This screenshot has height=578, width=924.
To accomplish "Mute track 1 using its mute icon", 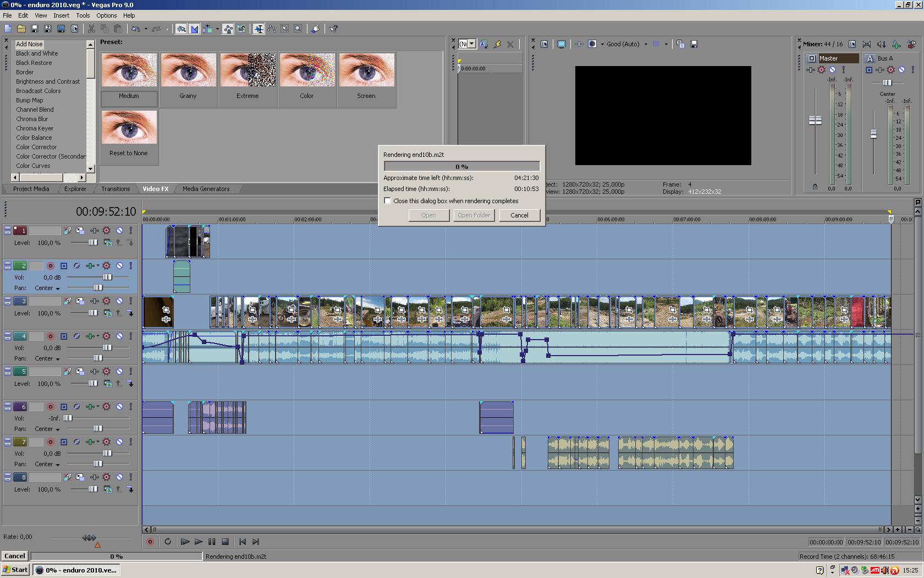I will (119, 231).
